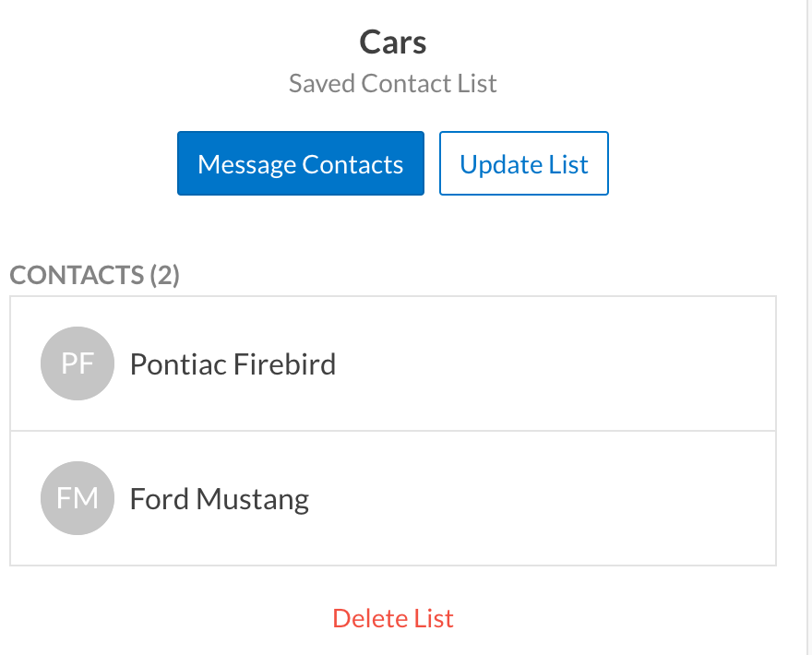Click the Pontiac Firebird name text
The image size is (812, 655).
click(x=233, y=364)
